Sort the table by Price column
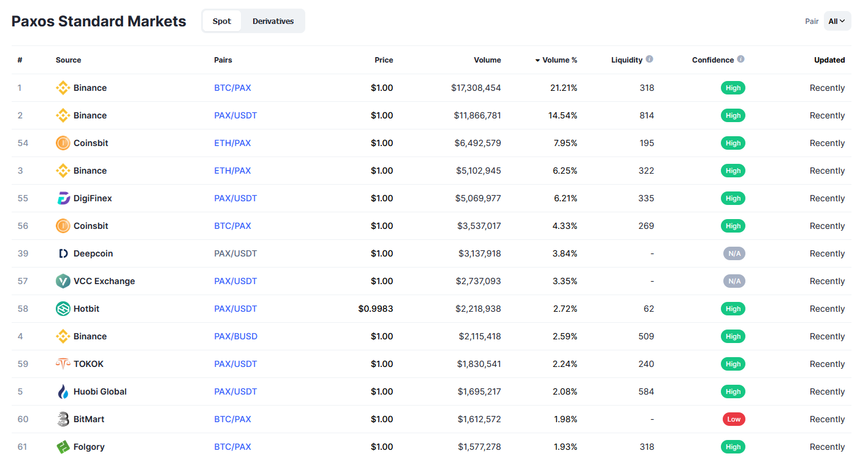868x459 pixels. coord(384,60)
